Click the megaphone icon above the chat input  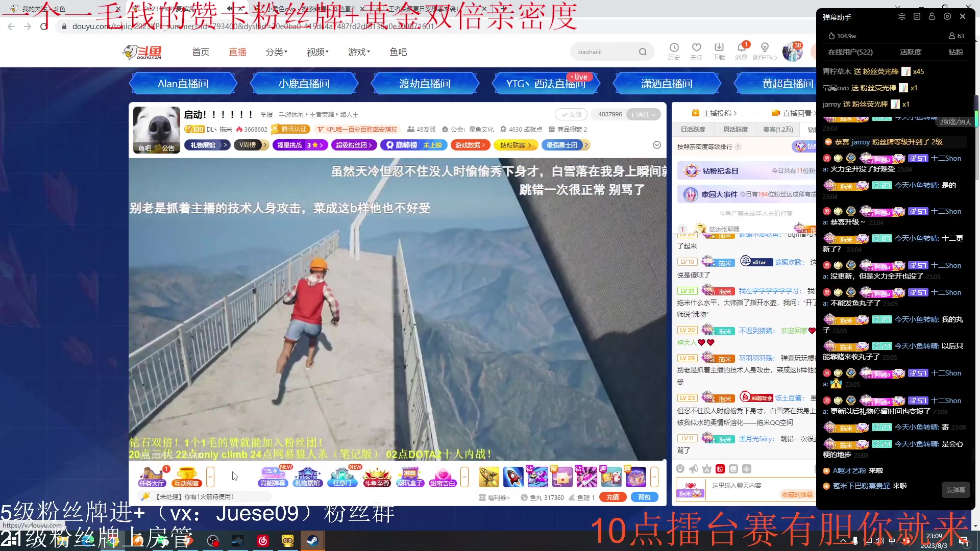coord(693,469)
